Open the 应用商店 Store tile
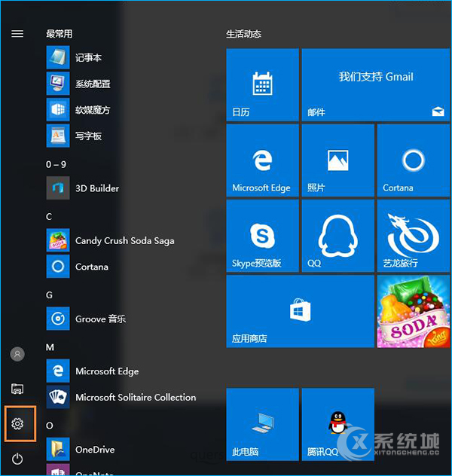The height and width of the screenshot is (476, 452). [301, 311]
